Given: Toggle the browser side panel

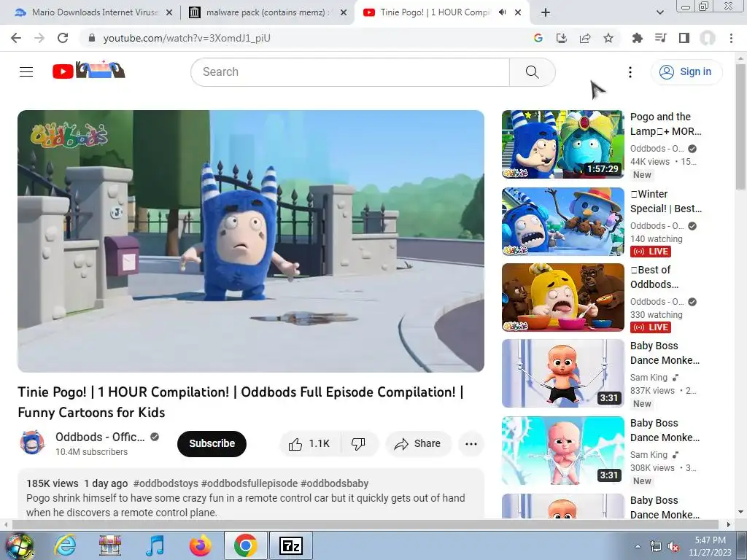Looking at the screenshot, I should pos(684,38).
